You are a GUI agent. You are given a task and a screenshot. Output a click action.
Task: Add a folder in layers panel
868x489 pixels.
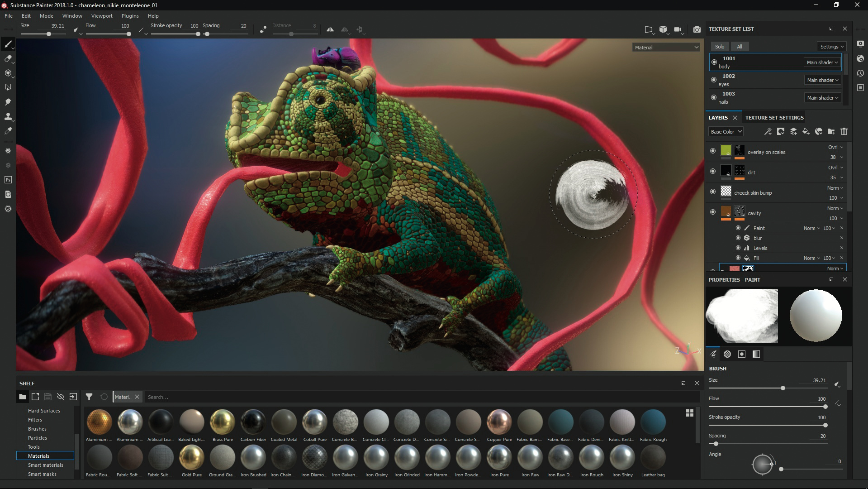coord(831,131)
